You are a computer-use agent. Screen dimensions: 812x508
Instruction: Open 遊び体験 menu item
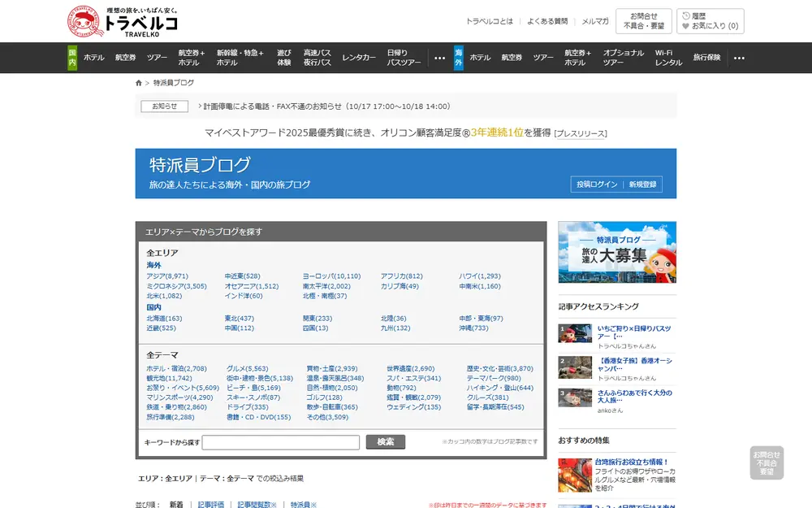[283, 58]
